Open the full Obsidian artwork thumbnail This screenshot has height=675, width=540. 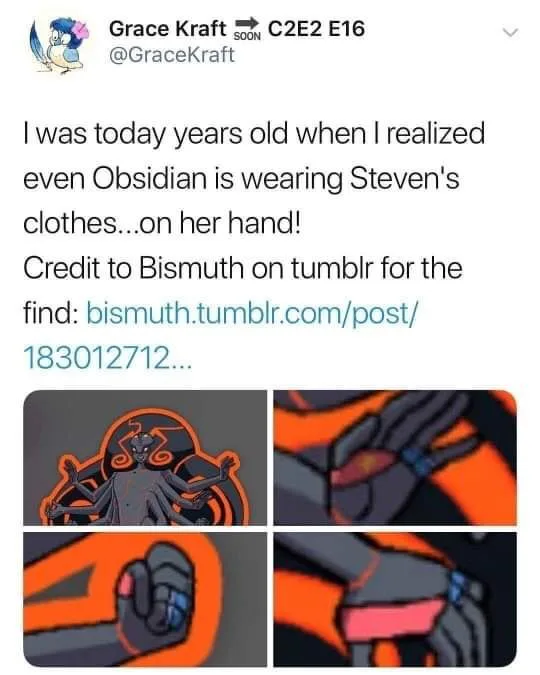[145, 458]
